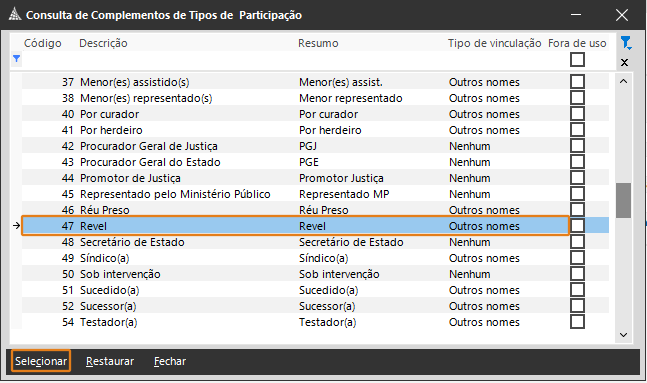Click Outros nomes in the Por curador row
Viewport: 647px width, 383px height.
click(x=484, y=114)
